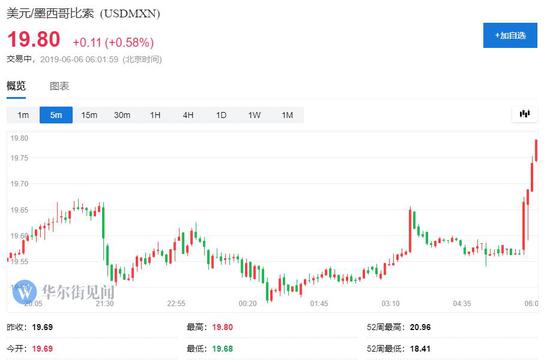The height and width of the screenshot is (363, 550).
Task: Click the 今开 value 19.69
Action: click(42, 349)
